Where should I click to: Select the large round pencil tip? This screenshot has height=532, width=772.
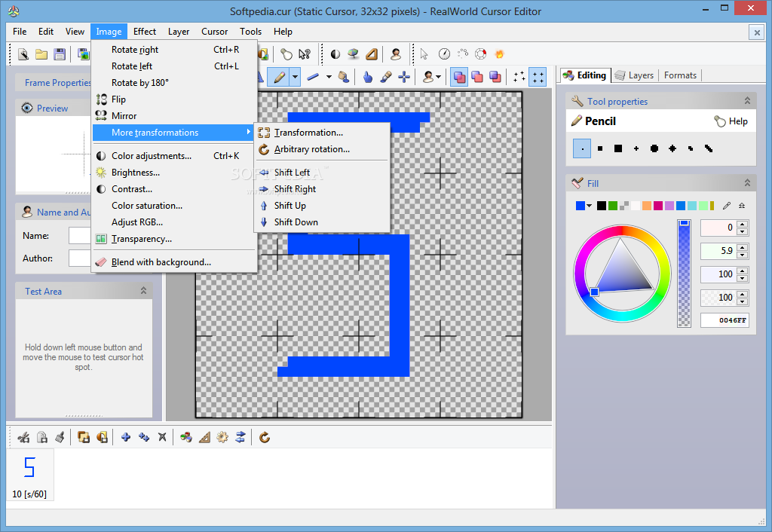point(654,148)
